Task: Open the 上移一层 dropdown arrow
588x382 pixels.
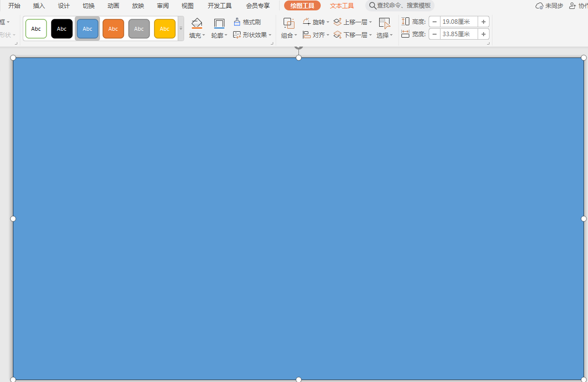Action: (x=371, y=22)
